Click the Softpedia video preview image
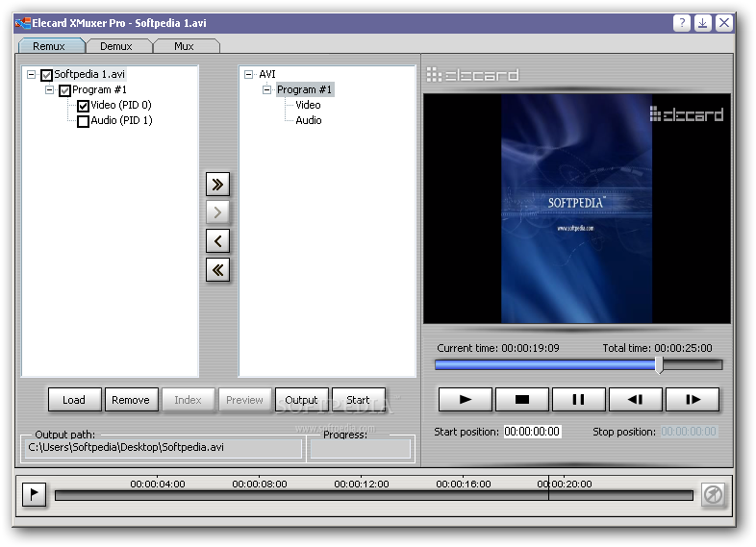This screenshot has height=547, width=756. tap(577, 209)
